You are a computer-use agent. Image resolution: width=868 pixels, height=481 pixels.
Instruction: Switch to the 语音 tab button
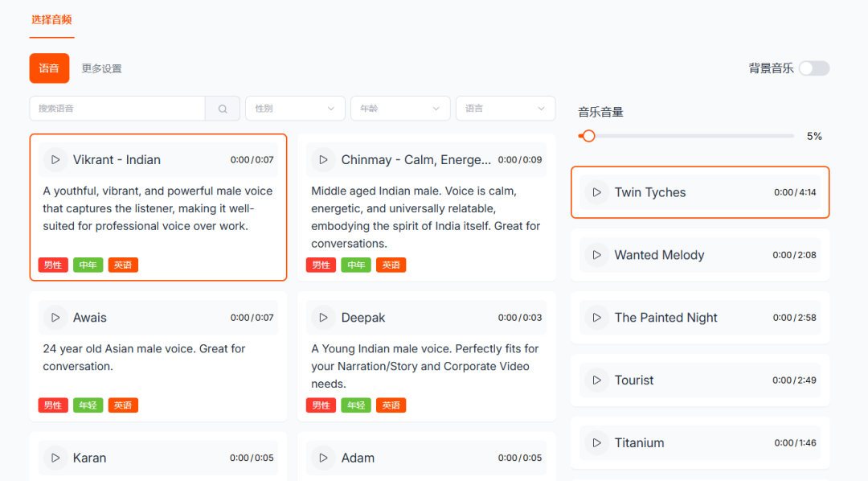49,68
